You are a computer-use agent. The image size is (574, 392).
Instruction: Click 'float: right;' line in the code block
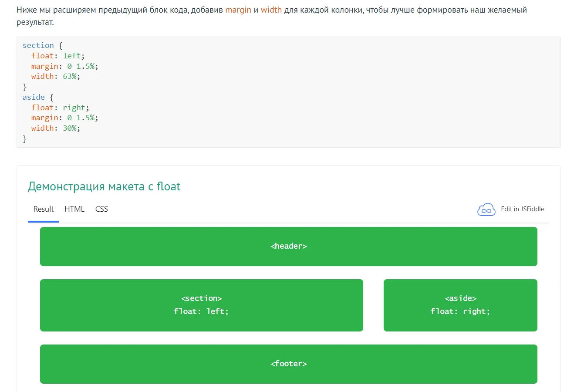point(60,108)
